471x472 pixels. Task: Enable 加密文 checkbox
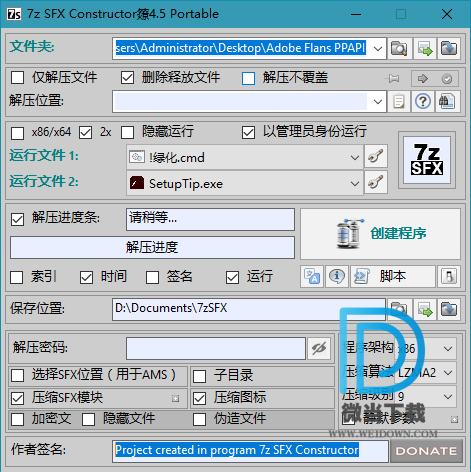coord(17,419)
